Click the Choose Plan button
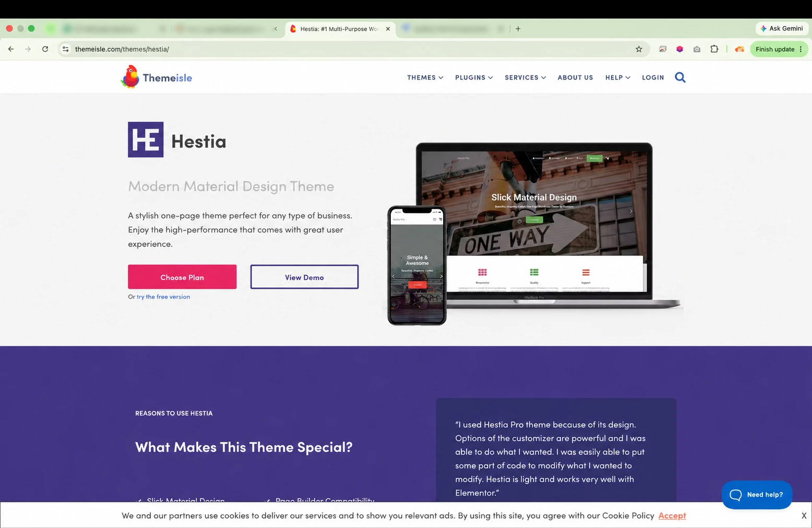Screen dimensions: 812x528 (182, 277)
